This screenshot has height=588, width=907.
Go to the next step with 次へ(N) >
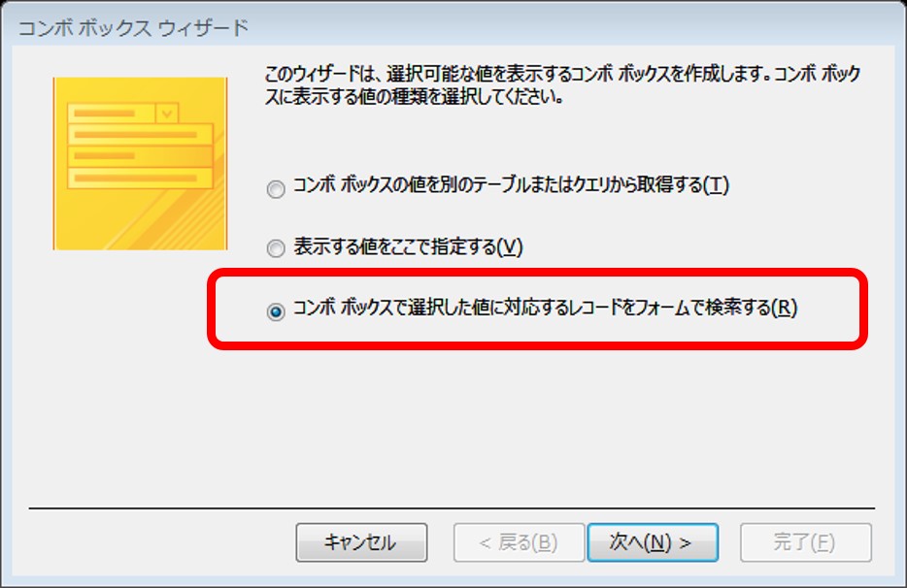click(653, 542)
